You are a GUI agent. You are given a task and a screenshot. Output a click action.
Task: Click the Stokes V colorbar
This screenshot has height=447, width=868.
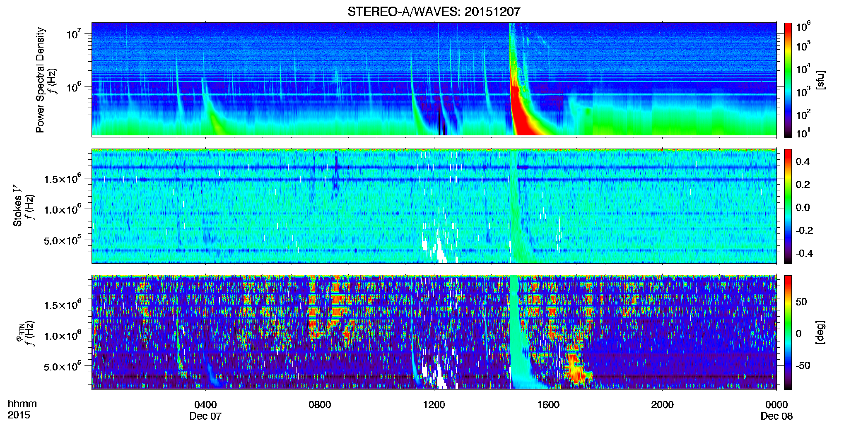click(788, 206)
